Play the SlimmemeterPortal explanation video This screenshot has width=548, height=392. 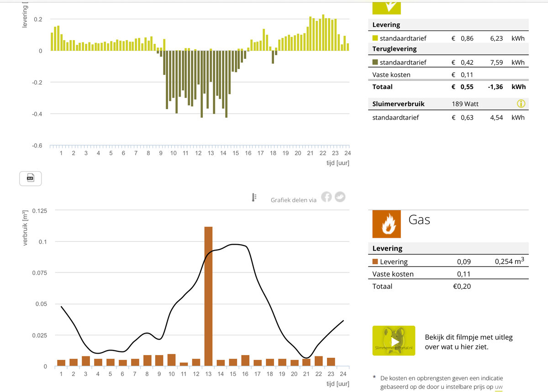(394, 340)
